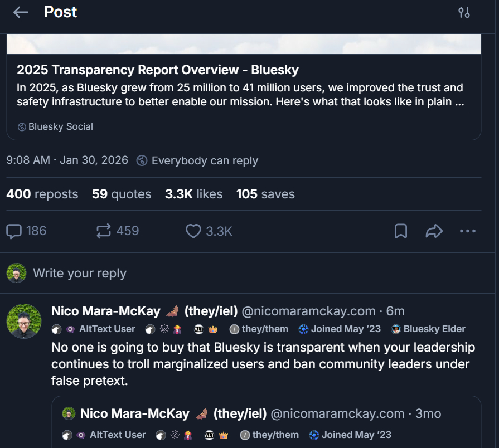
Task: Save the post with bookmark icon
Action: click(x=401, y=231)
